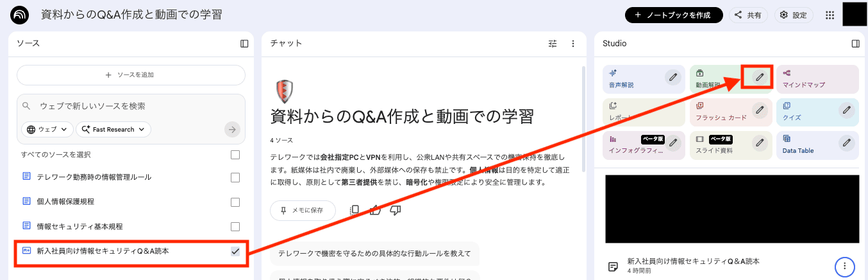Click the document icon of テレワーク勤務時の情報管理ルール

pyautogui.click(x=27, y=177)
